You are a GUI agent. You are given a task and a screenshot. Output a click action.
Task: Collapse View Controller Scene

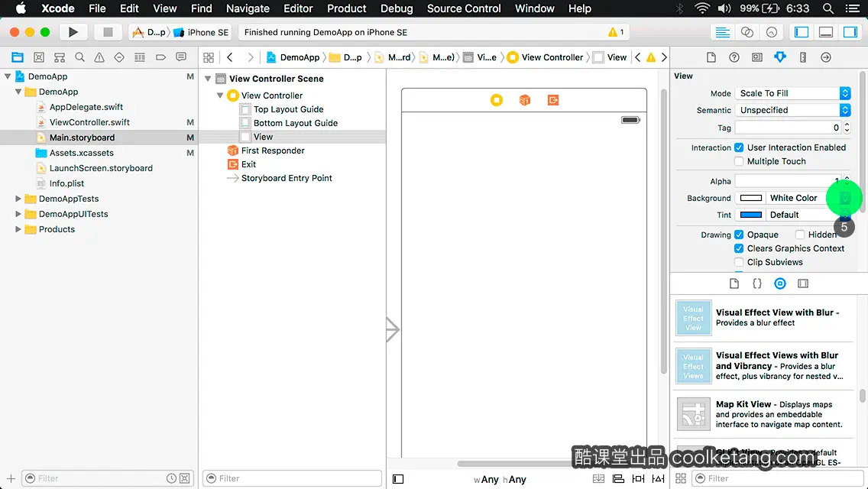(x=208, y=79)
